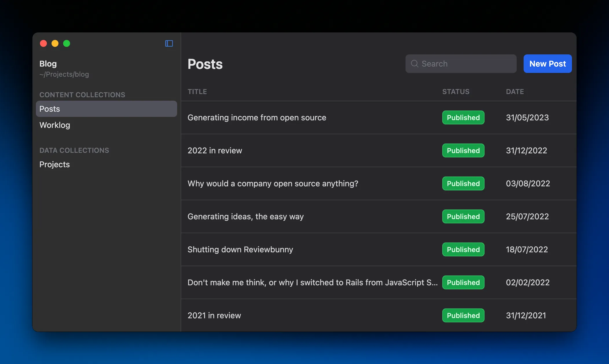Screen dimensions: 609x364
Task: Sort by the DATE column header
Action: coord(515,91)
